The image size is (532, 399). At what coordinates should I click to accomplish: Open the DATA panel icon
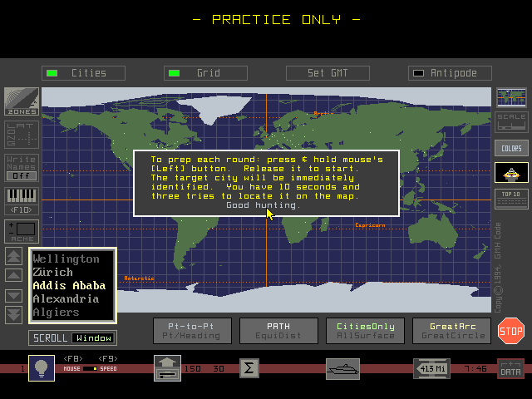point(510,368)
